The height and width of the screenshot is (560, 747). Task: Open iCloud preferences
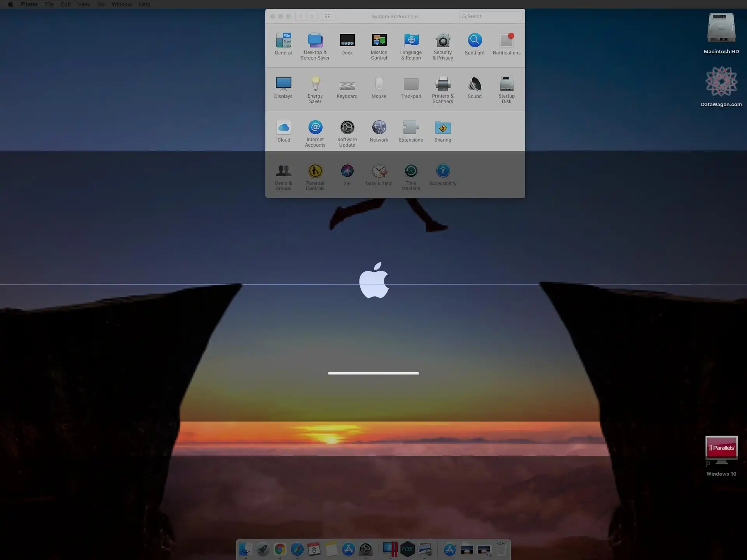click(283, 128)
